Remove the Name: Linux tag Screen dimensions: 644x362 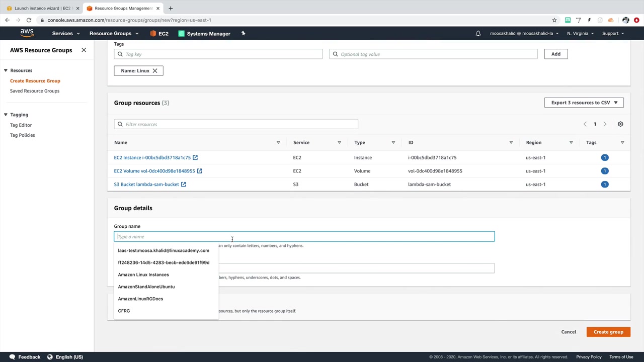click(155, 71)
